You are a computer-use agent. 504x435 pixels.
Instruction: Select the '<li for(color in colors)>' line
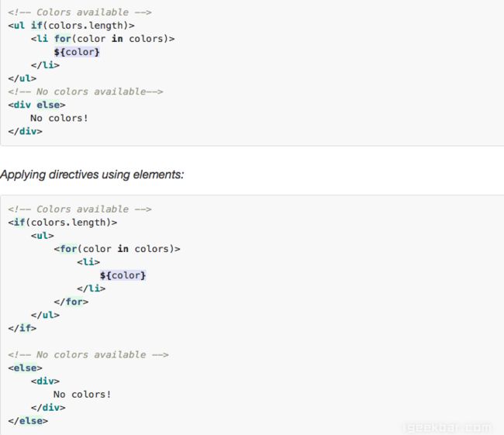[103, 39]
